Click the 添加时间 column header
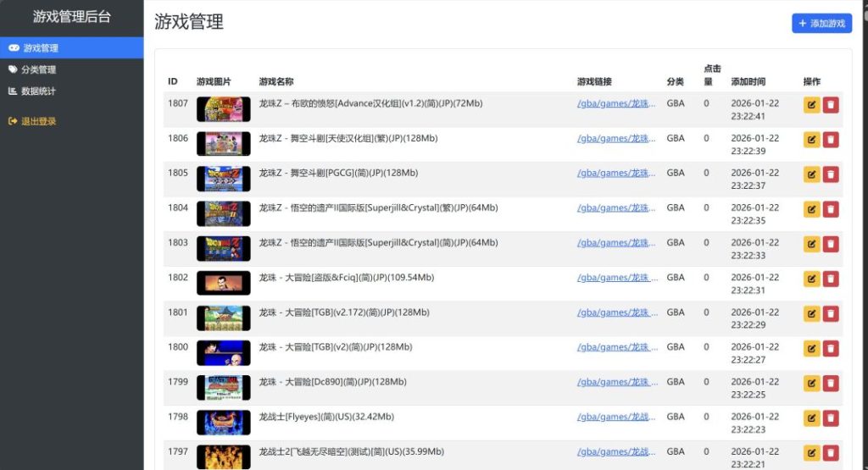 (x=748, y=82)
